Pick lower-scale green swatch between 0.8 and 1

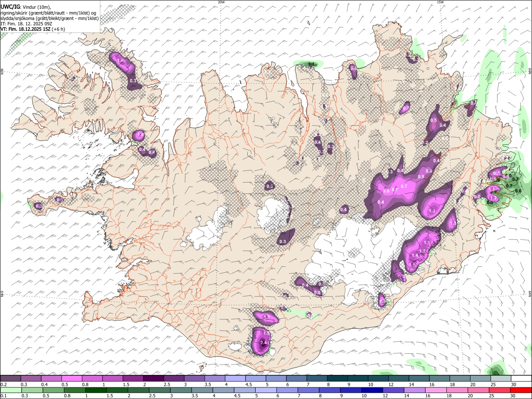click(x=75, y=390)
